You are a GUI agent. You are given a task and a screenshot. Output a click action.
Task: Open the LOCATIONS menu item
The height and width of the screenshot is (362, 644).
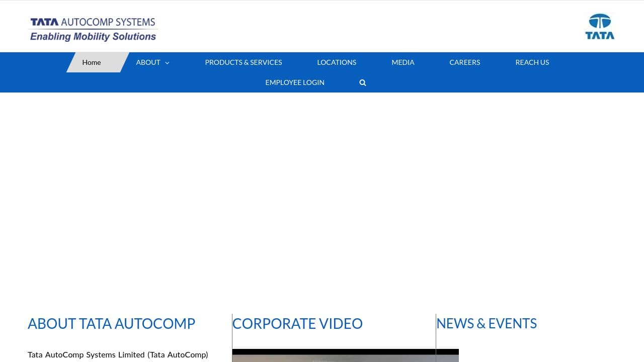[337, 62]
